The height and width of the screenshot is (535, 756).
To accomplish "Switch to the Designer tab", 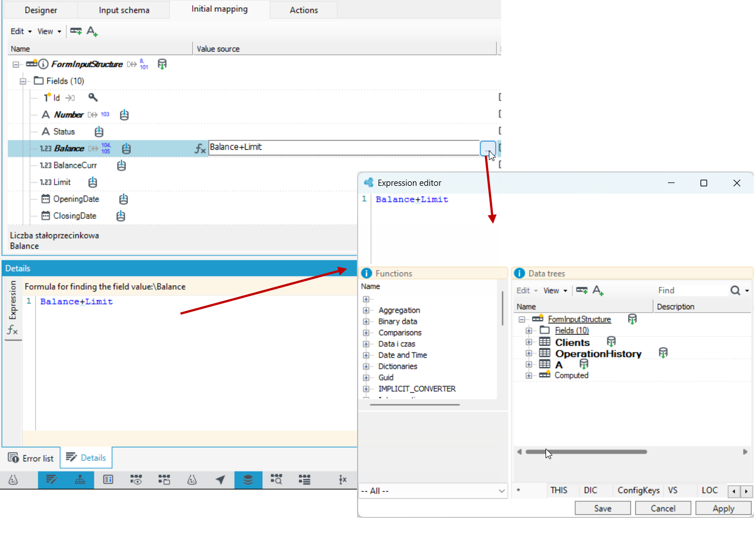I will click(40, 10).
